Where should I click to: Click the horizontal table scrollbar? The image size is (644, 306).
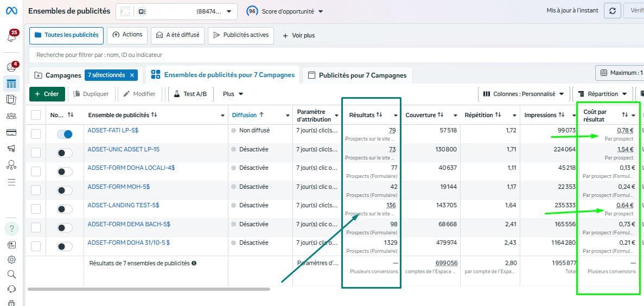(x=149, y=289)
